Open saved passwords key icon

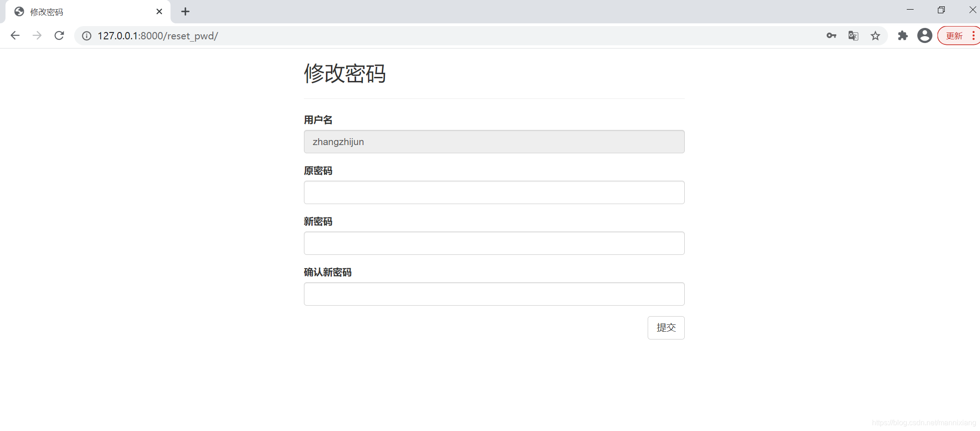(x=831, y=36)
